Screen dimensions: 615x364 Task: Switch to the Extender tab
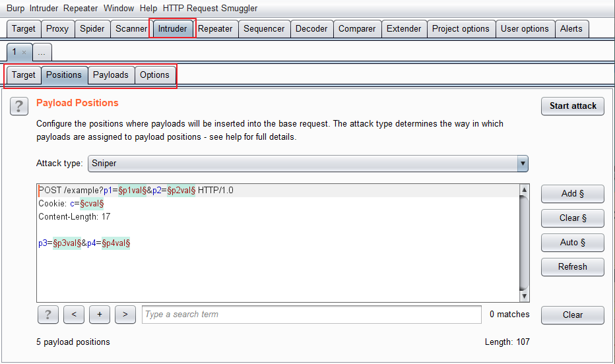click(404, 28)
